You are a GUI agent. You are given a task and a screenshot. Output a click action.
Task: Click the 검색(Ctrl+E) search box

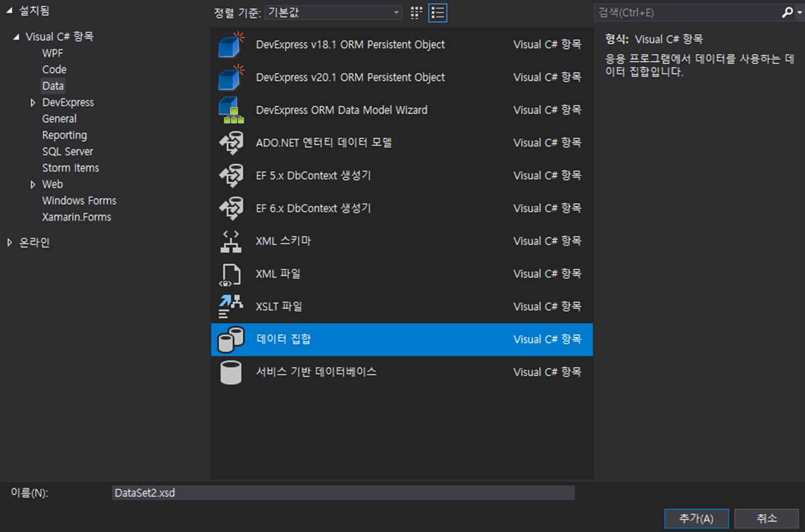point(688,13)
